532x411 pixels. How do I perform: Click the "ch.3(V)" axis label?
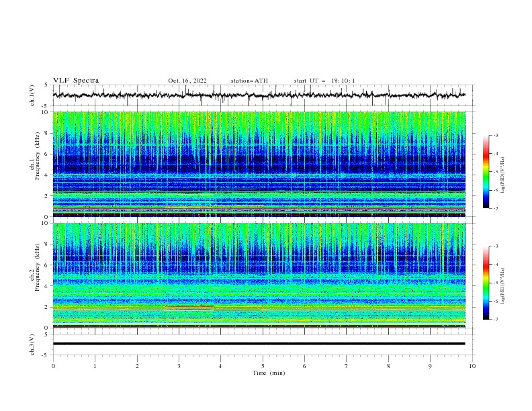click(32, 345)
